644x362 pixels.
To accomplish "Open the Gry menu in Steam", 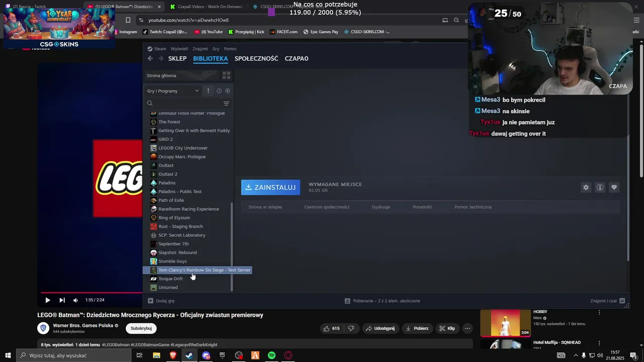I will [x=216, y=49].
